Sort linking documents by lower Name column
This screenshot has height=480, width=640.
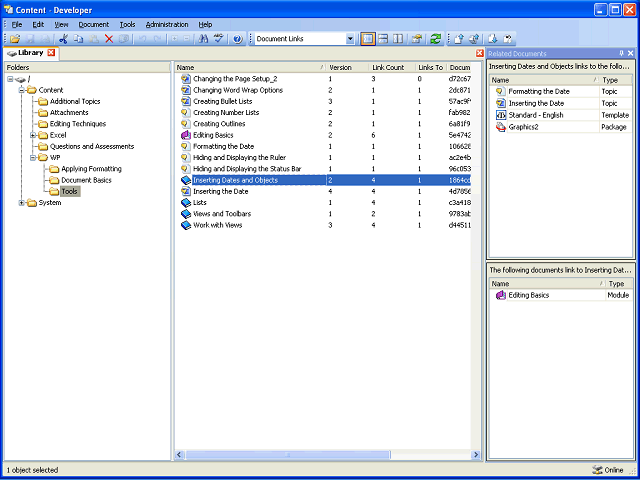point(547,283)
